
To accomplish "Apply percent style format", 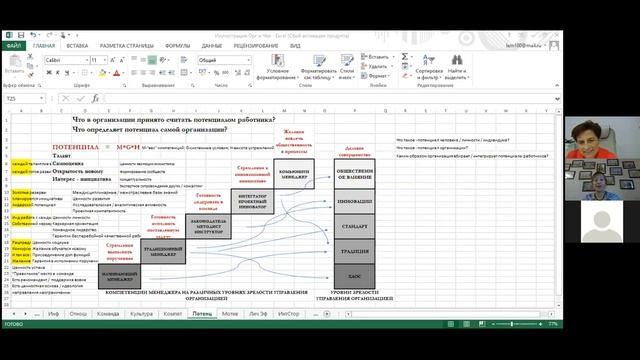I will 216,73.
